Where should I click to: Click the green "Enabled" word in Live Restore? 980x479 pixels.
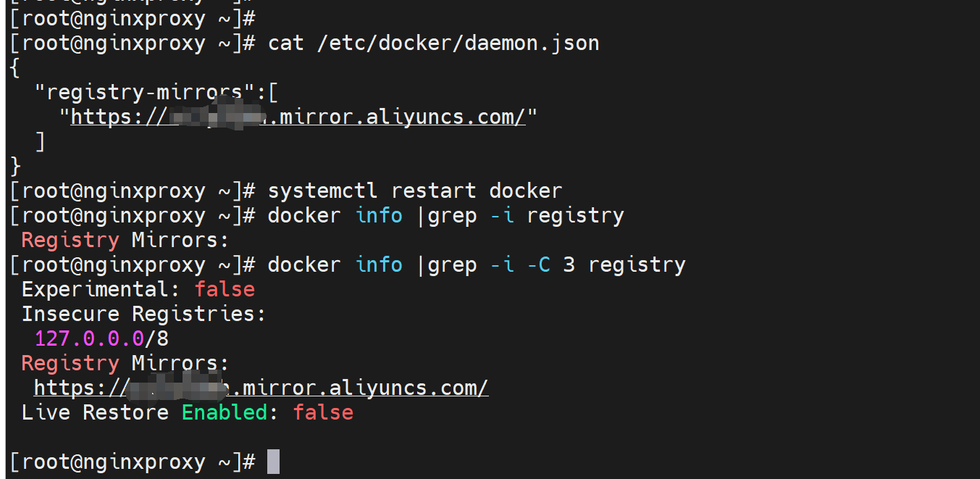pos(225,412)
